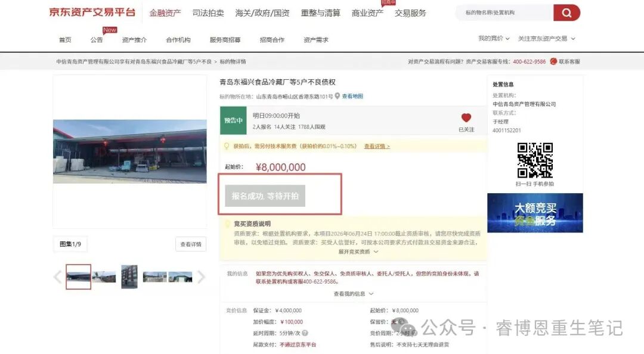
Task: Click the main warehouse photo
Action: click(x=130, y=151)
